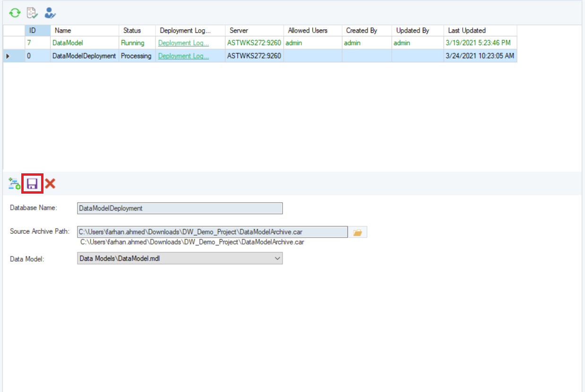Expand the Data Model dropdown
The image size is (585, 392).
click(277, 258)
